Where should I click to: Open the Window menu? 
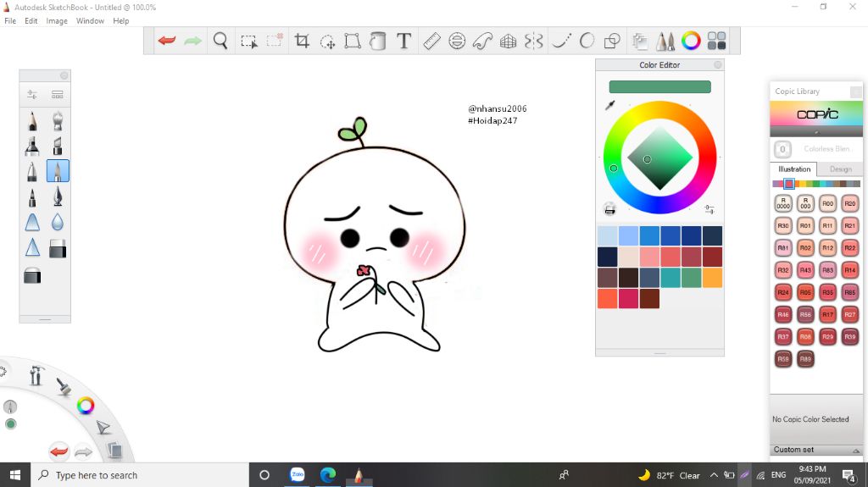90,21
